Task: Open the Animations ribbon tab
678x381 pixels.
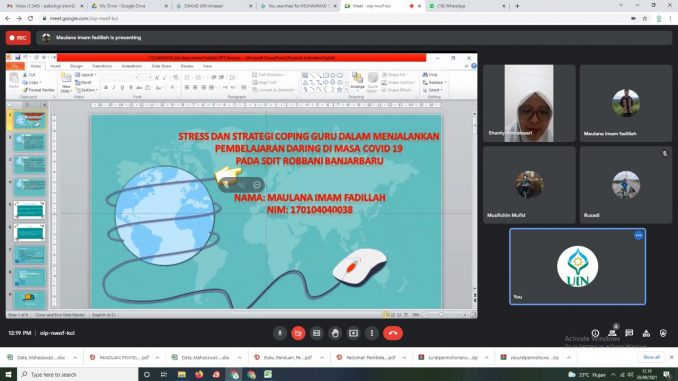Action: point(131,66)
